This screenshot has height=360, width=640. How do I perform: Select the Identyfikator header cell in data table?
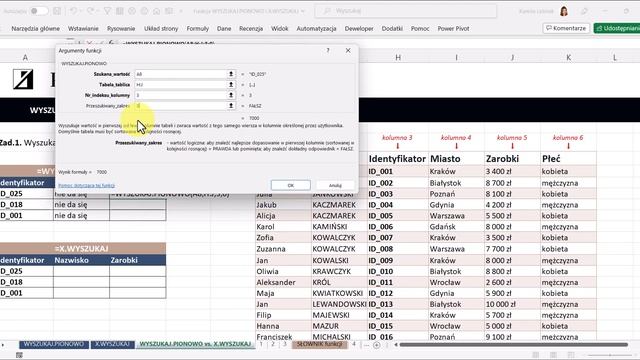point(398,159)
